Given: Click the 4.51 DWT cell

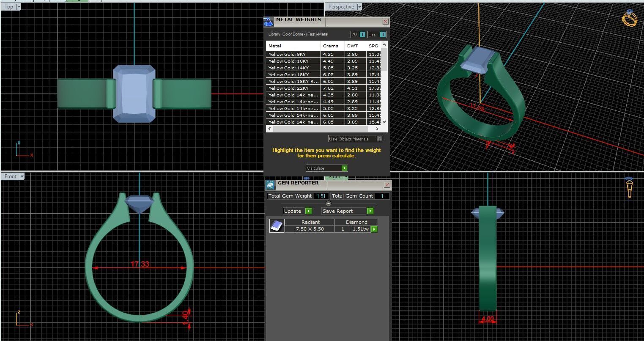Looking at the screenshot, I should (355, 88).
